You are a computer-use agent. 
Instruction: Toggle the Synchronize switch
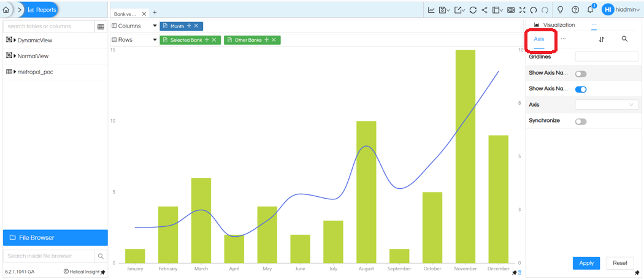coord(581,121)
